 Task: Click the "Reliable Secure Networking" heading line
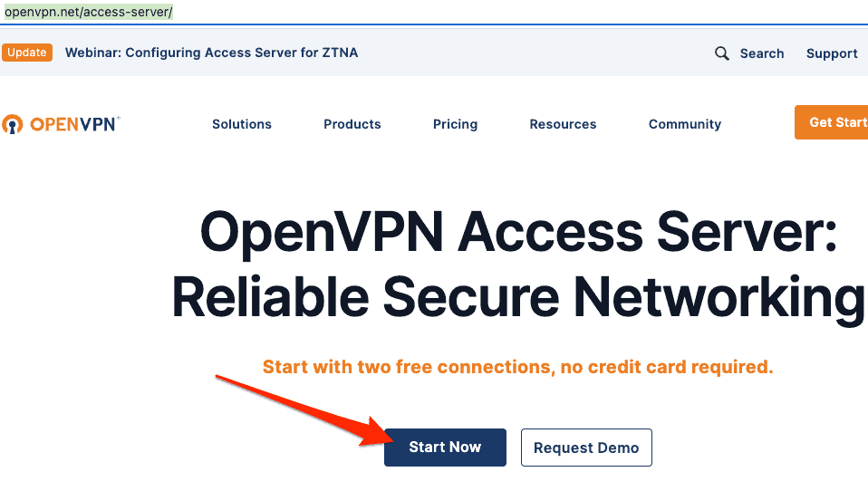518,297
